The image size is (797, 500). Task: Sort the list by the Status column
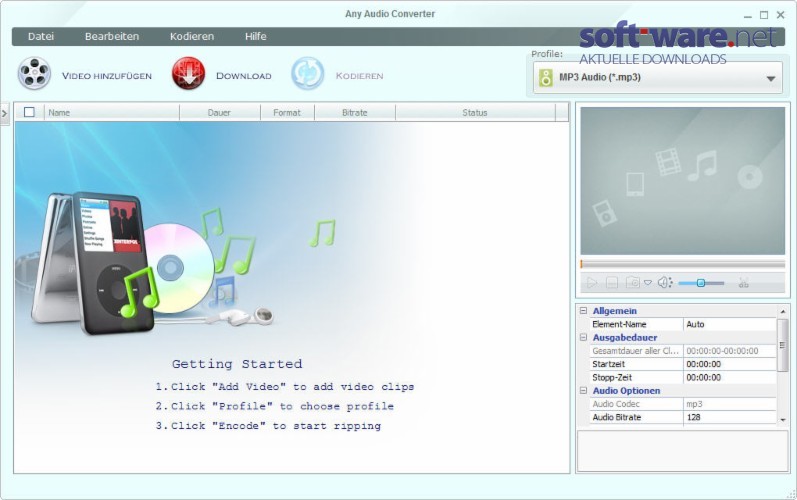click(x=475, y=113)
